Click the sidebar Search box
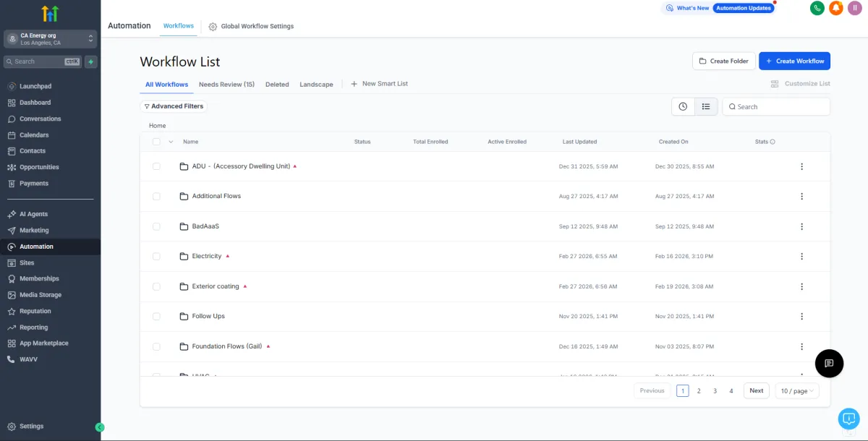 point(43,61)
